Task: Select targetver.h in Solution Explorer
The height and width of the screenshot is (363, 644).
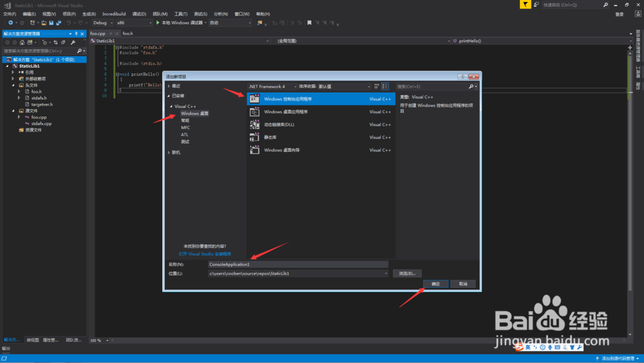Action: (41, 104)
